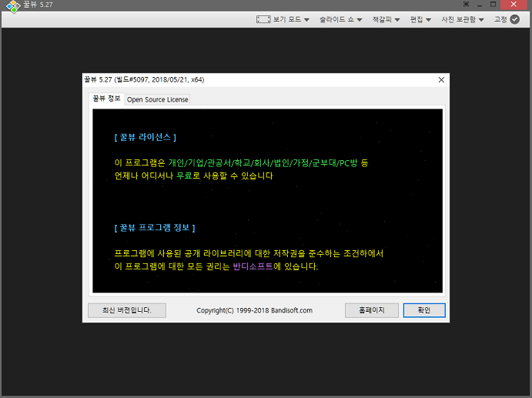Click the Honeyview logo icon in title bar
Viewport: 532px width, 398px height.
click(13, 6)
